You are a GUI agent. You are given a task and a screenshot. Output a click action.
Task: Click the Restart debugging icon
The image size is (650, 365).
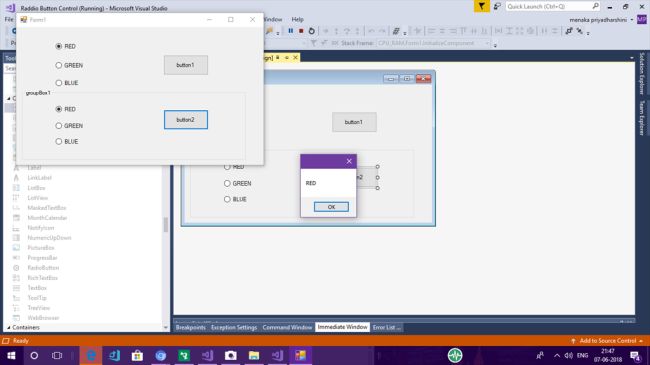coord(312,31)
